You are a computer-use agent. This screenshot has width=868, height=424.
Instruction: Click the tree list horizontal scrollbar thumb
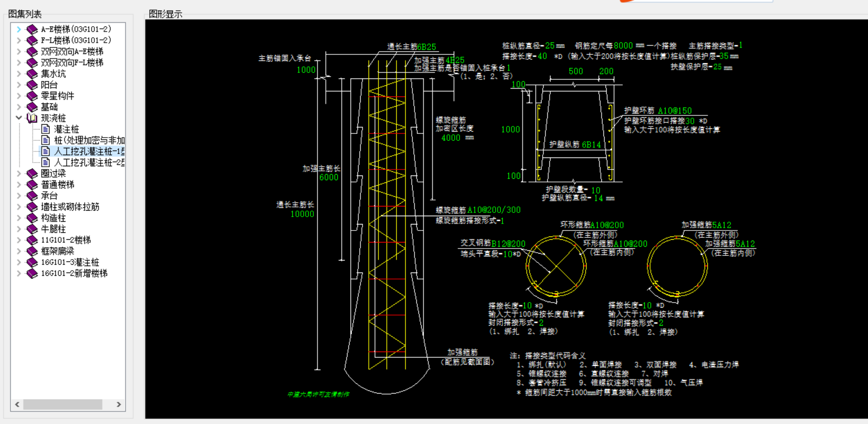coord(63,404)
